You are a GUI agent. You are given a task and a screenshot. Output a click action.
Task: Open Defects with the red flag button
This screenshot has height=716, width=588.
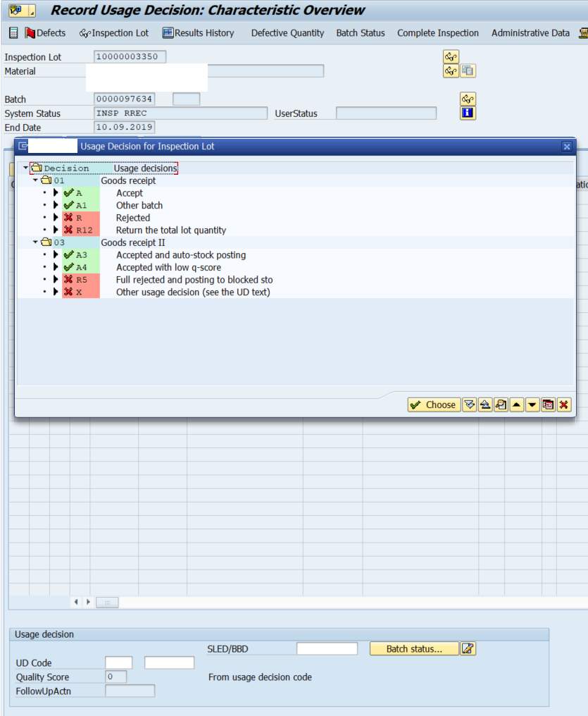click(45, 33)
